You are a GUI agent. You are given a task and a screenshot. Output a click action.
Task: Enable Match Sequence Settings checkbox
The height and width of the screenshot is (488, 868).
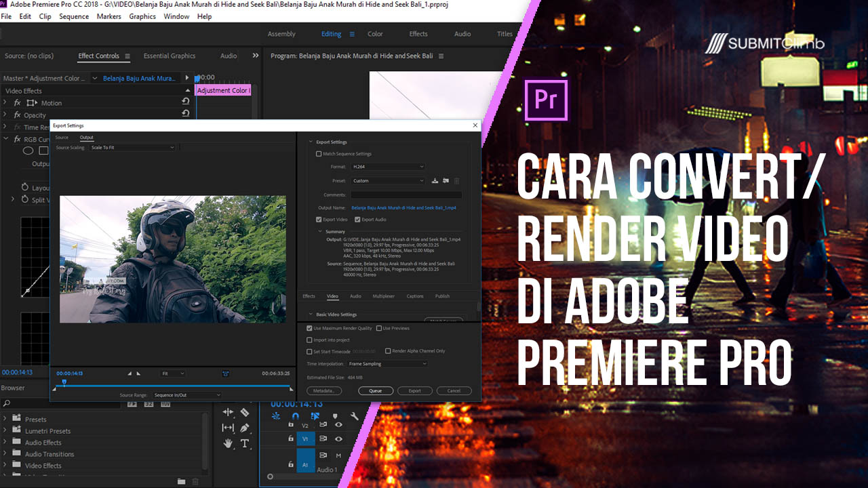(319, 154)
